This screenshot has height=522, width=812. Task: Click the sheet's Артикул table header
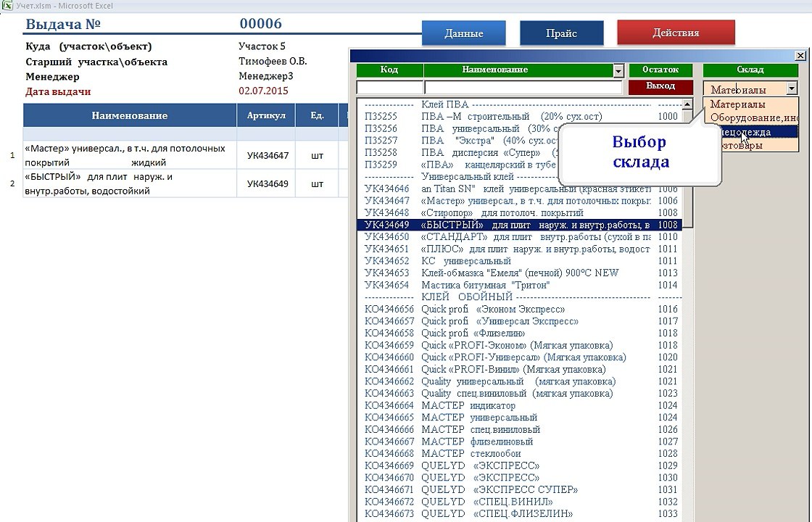point(266,115)
